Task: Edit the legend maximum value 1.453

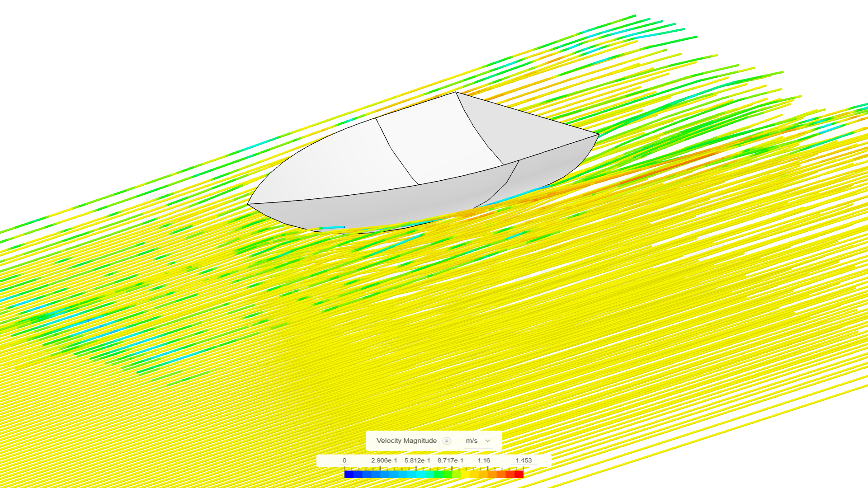Action: (524, 459)
